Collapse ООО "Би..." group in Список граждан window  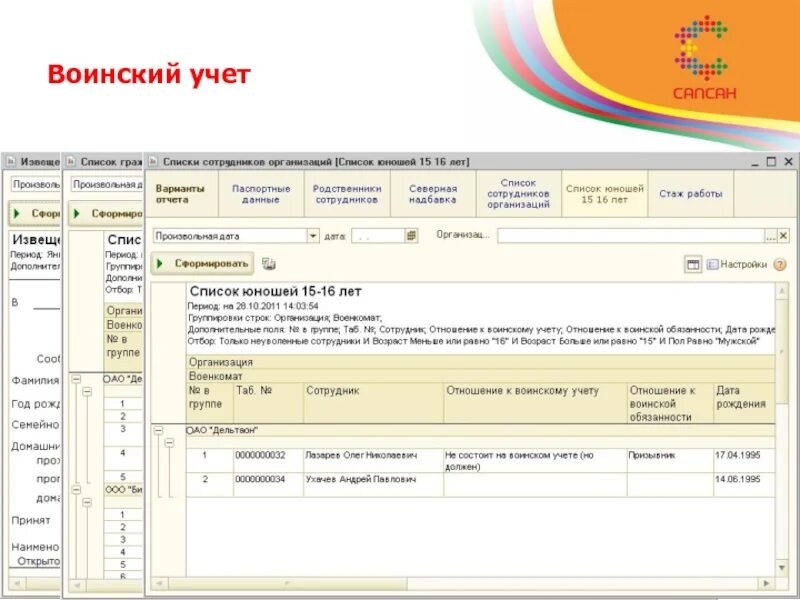pos(76,490)
